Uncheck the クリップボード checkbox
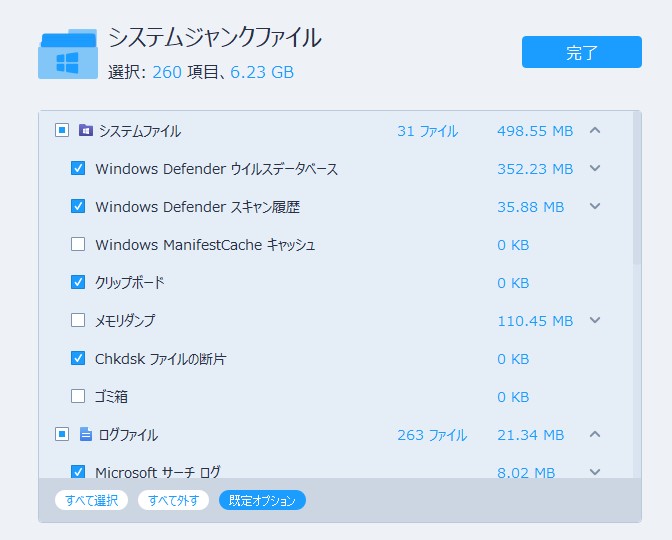The width and height of the screenshot is (672, 540). [78, 282]
